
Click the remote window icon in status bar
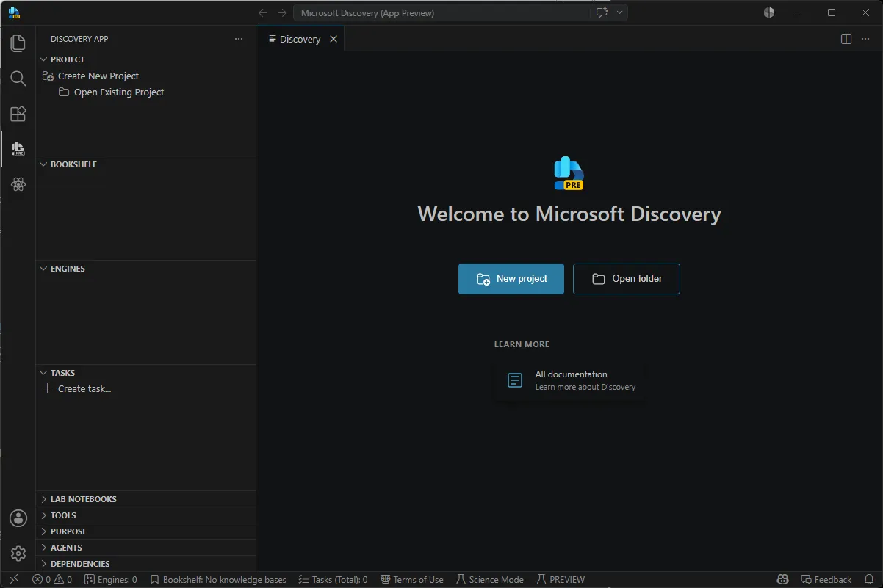14,579
